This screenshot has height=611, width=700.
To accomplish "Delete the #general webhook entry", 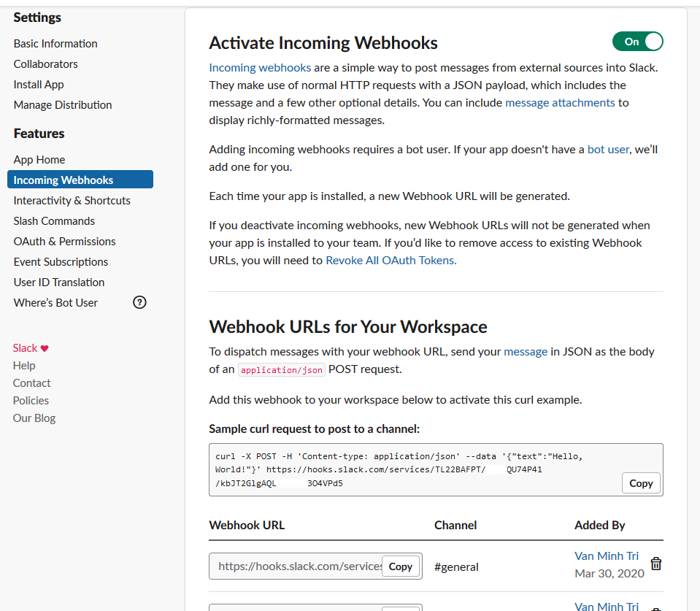I will click(655, 564).
